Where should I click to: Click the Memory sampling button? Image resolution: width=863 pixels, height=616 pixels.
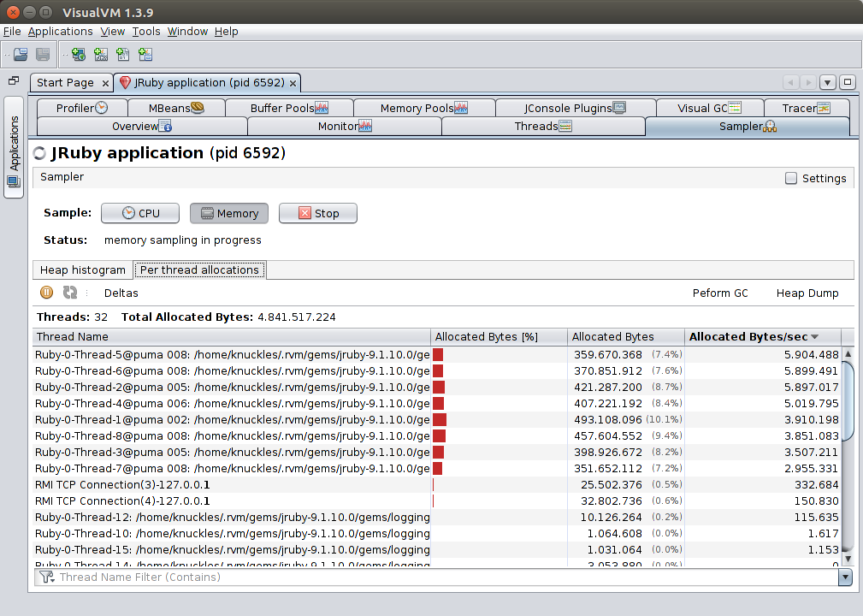coord(229,213)
